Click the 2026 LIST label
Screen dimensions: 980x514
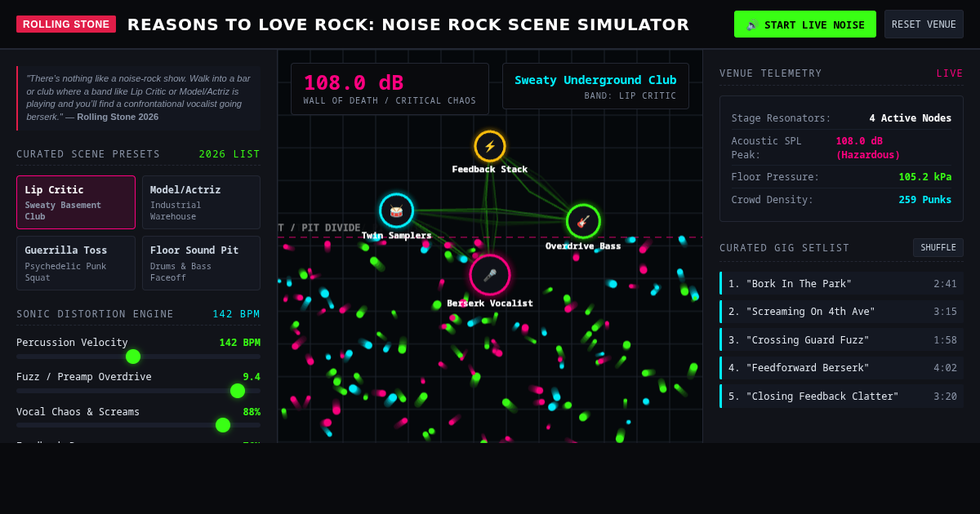click(229, 154)
